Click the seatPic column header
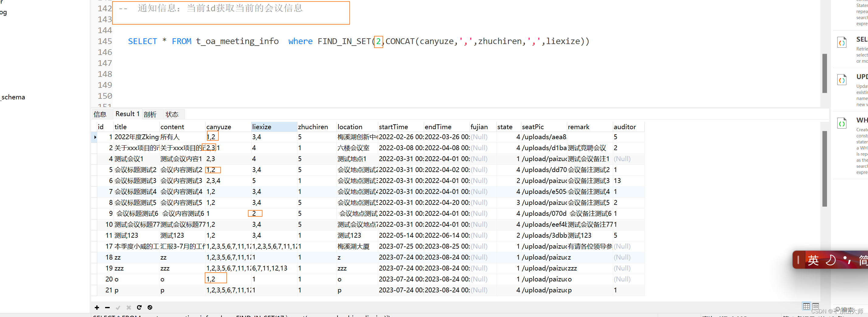 544,127
